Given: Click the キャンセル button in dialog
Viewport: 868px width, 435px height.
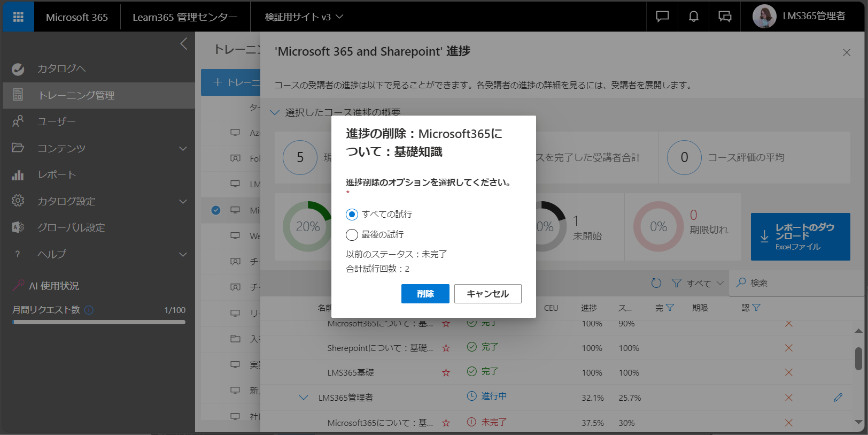Looking at the screenshot, I should click(488, 294).
